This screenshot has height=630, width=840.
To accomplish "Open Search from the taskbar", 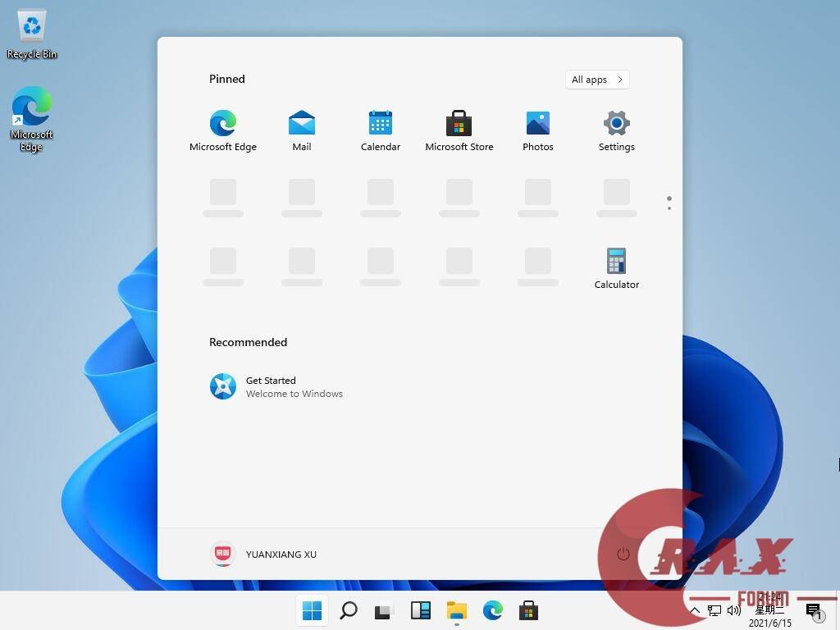I will (x=349, y=610).
